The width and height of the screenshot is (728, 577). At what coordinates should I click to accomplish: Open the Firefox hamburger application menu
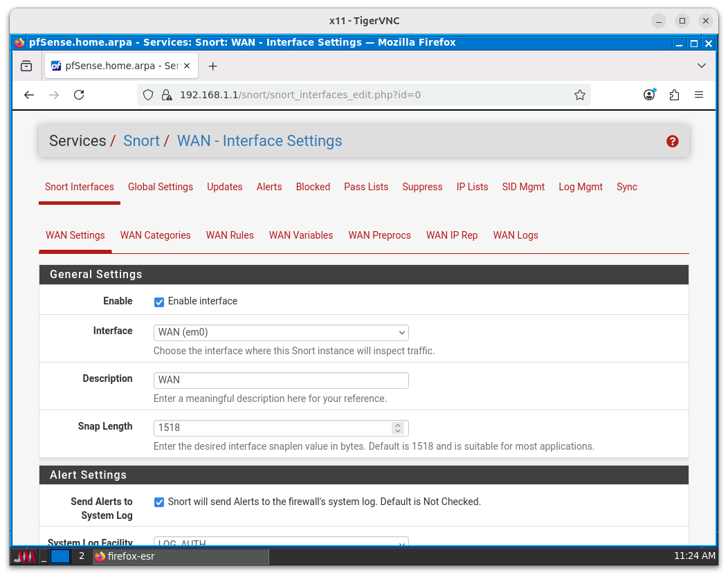point(699,95)
